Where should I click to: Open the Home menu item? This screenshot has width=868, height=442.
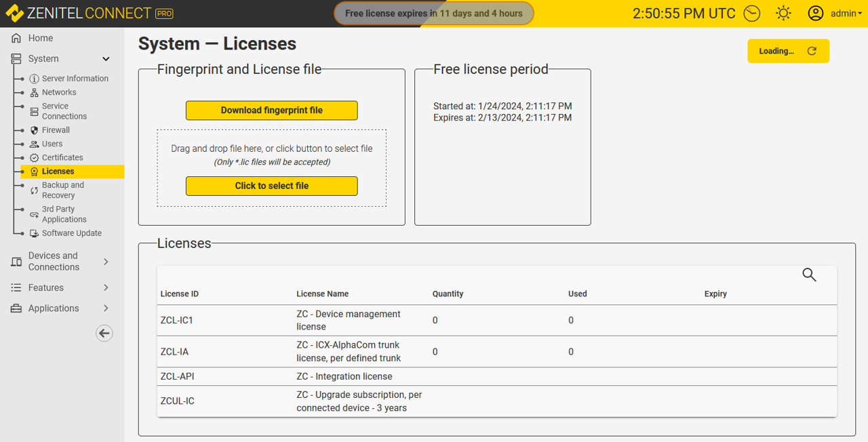[x=41, y=39]
